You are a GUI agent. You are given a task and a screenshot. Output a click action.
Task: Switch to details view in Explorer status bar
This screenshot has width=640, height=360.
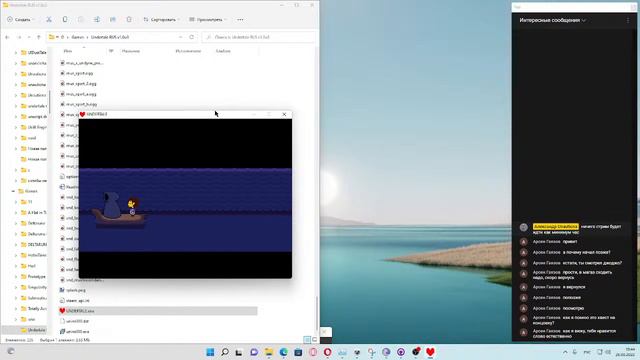click(x=307, y=340)
